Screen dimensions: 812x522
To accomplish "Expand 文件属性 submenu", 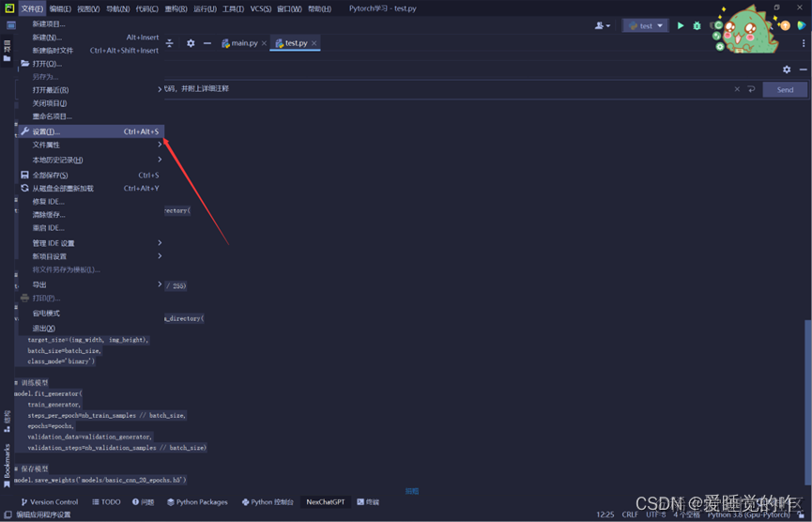I will tap(91, 145).
